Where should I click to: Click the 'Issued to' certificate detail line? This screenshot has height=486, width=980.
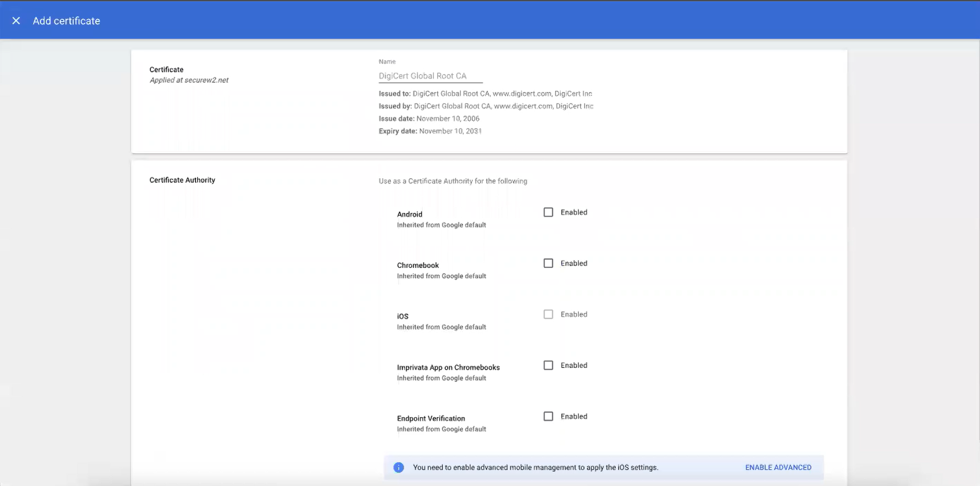(485, 94)
